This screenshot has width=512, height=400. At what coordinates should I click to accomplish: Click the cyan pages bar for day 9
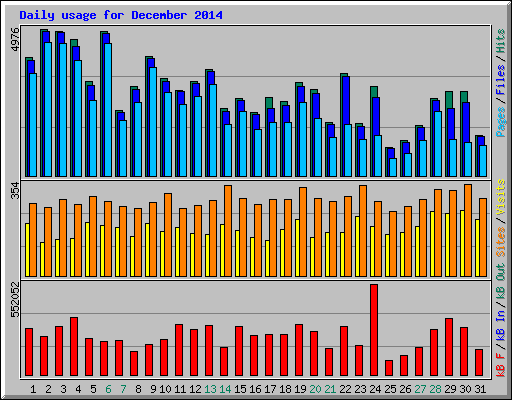click(x=153, y=122)
